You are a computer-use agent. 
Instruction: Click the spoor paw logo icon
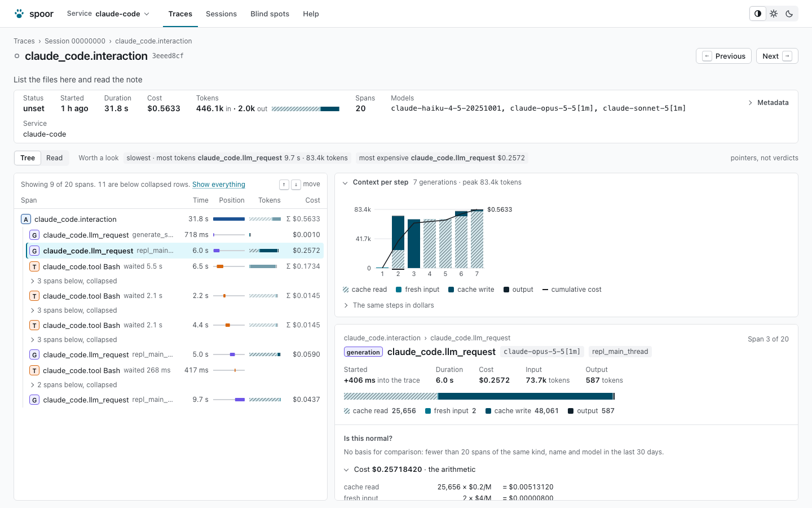pyautogui.click(x=19, y=14)
